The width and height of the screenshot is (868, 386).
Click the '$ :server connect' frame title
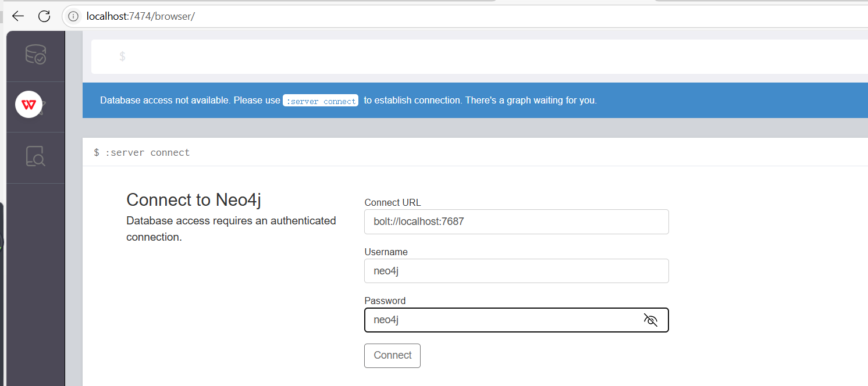tap(142, 152)
